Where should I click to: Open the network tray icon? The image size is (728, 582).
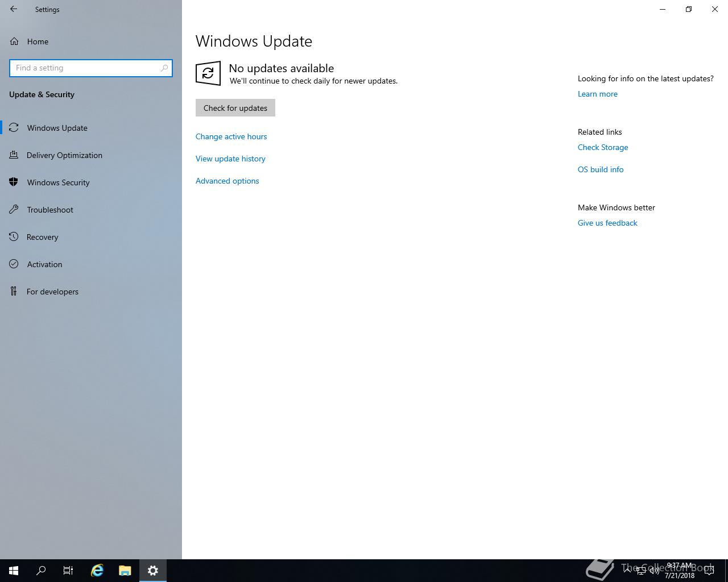pyautogui.click(x=641, y=571)
